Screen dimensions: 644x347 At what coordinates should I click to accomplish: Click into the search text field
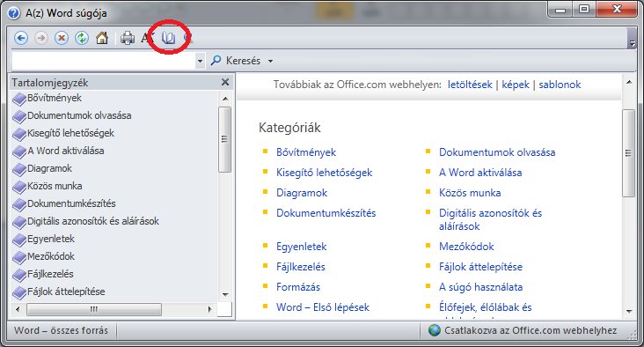click(x=104, y=61)
